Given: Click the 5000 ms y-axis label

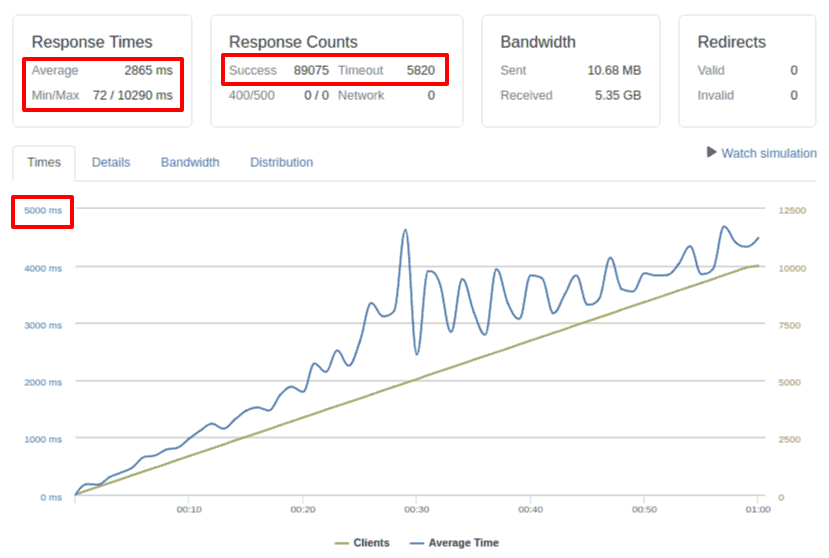Looking at the screenshot, I should click(x=43, y=211).
